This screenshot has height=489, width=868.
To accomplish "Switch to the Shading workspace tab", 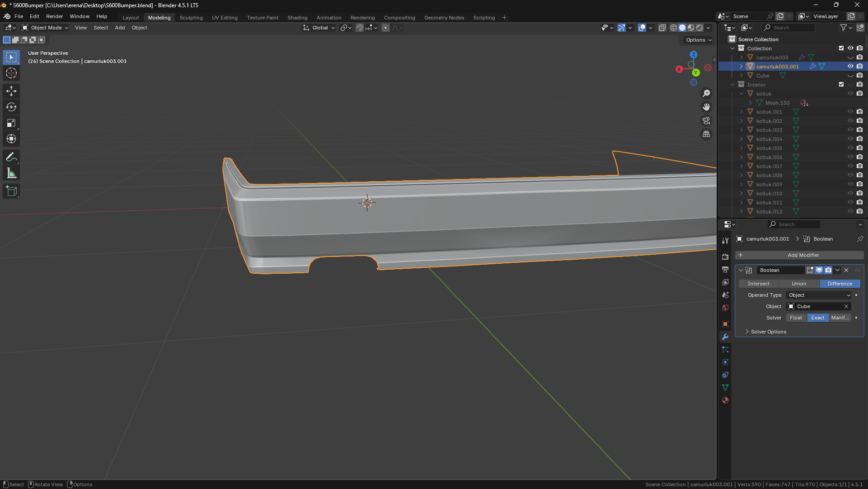I will tap(297, 18).
